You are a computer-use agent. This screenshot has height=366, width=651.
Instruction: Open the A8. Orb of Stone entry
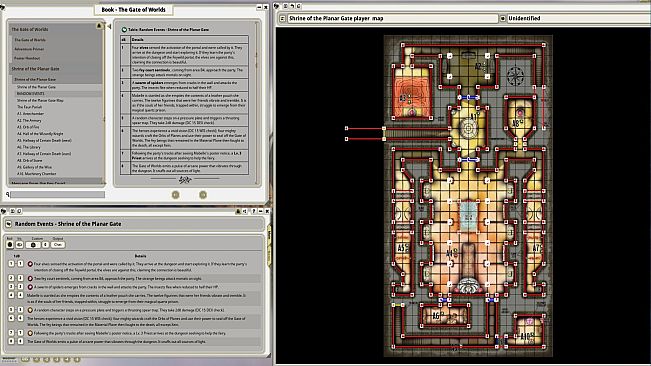[29, 160]
